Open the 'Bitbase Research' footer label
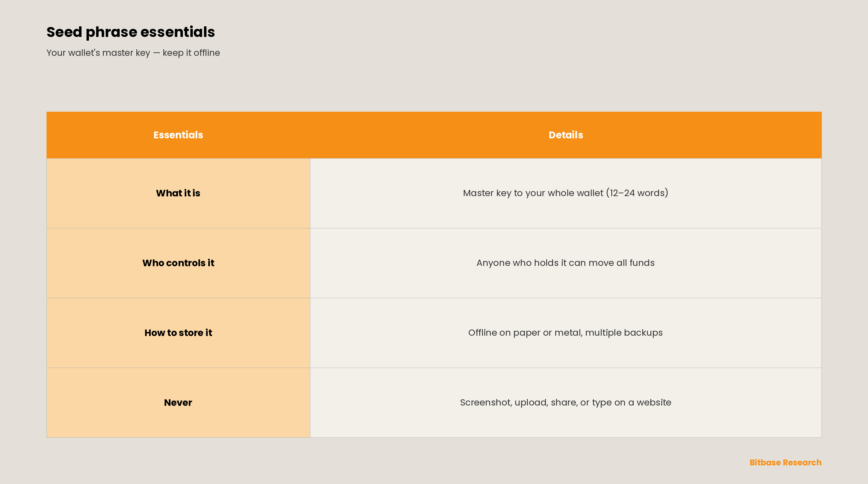This screenshot has width=868, height=484. [x=786, y=462]
